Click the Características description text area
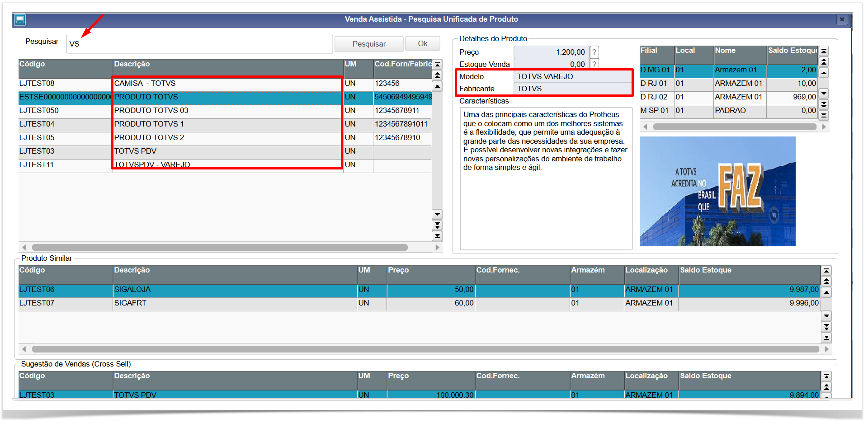868x423 pixels. tap(546, 179)
